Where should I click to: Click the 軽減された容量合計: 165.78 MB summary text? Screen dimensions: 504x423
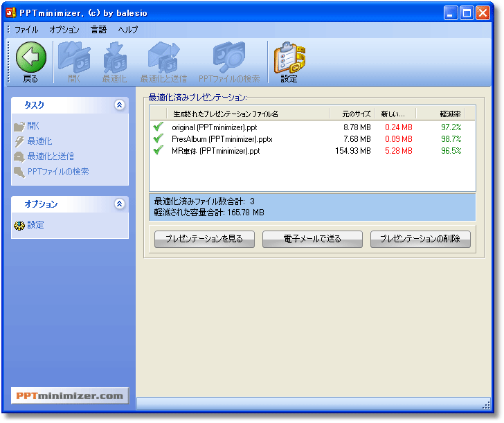tap(209, 213)
